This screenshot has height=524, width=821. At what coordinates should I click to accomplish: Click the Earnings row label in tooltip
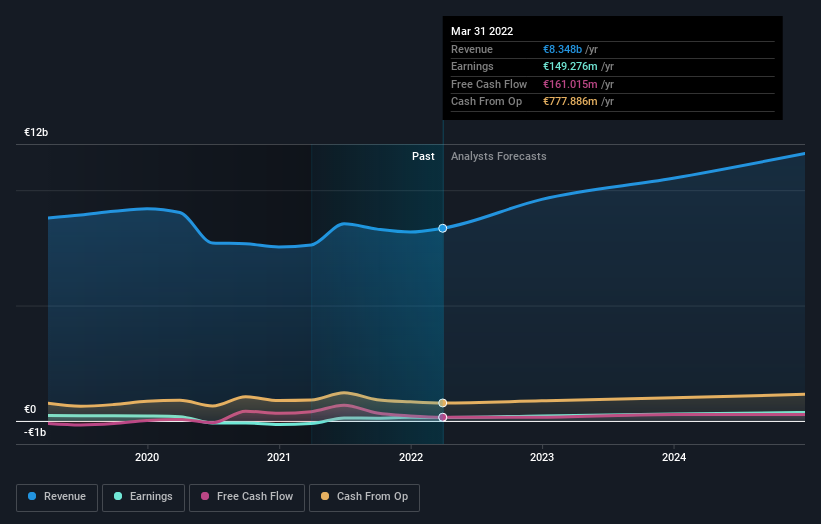(x=472, y=66)
